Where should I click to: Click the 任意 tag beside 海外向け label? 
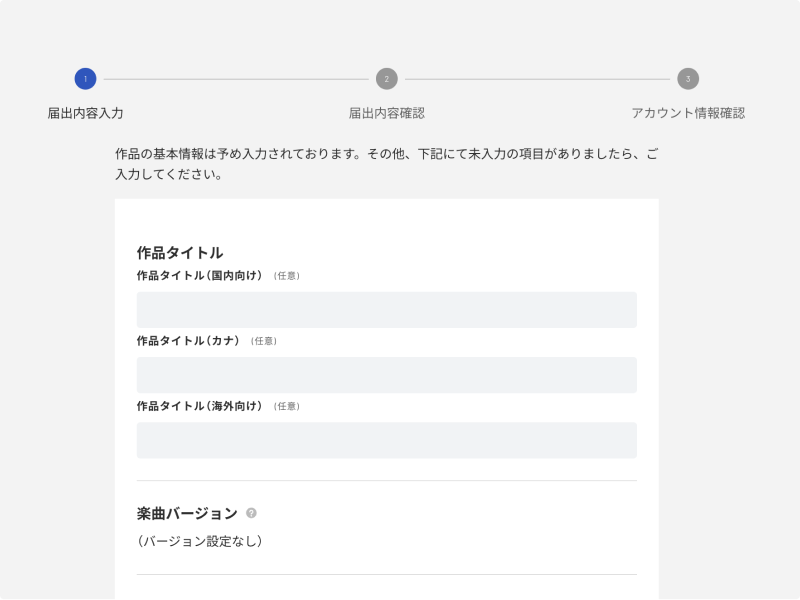pos(286,406)
